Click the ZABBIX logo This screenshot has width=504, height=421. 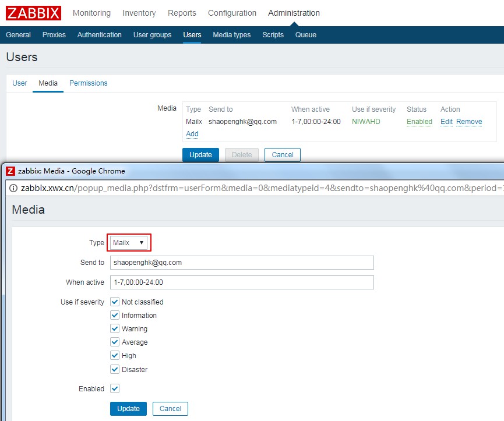tap(33, 13)
